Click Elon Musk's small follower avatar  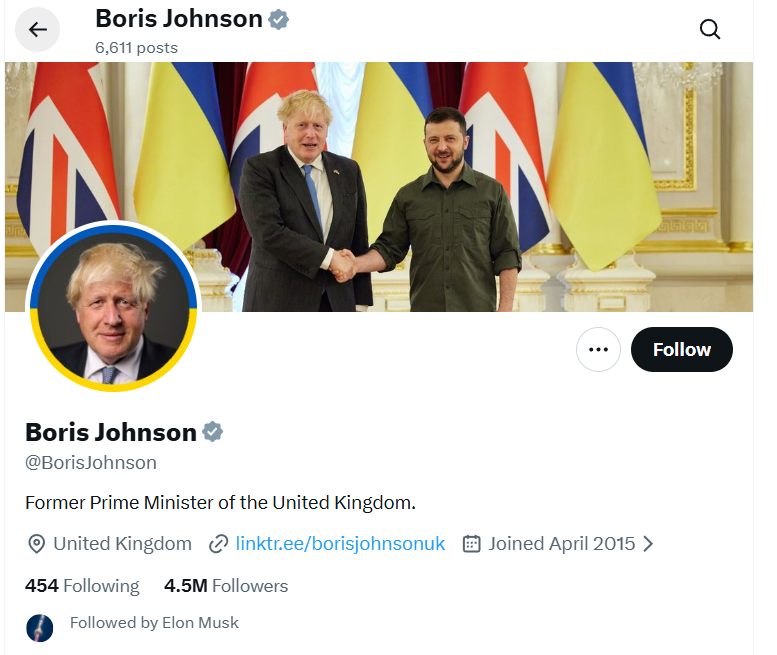pos(39,627)
